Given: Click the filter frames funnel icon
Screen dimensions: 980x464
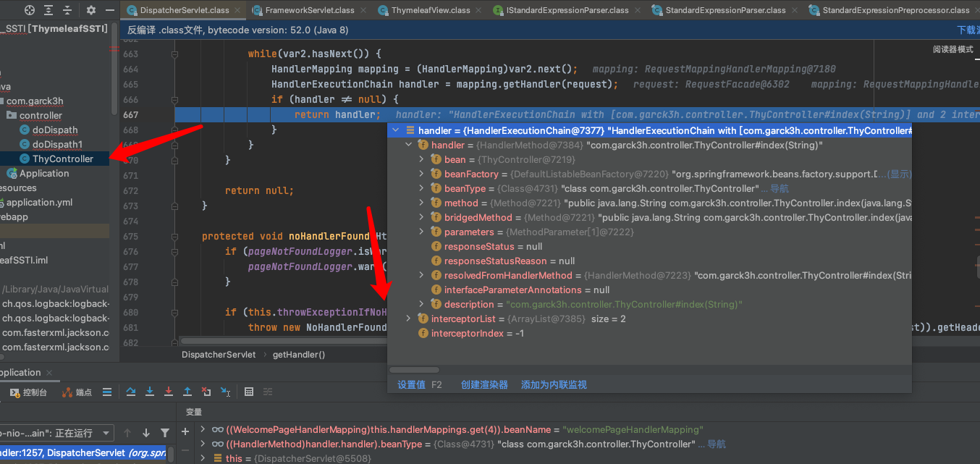Looking at the screenshot, I should click(x=165, y=433).
